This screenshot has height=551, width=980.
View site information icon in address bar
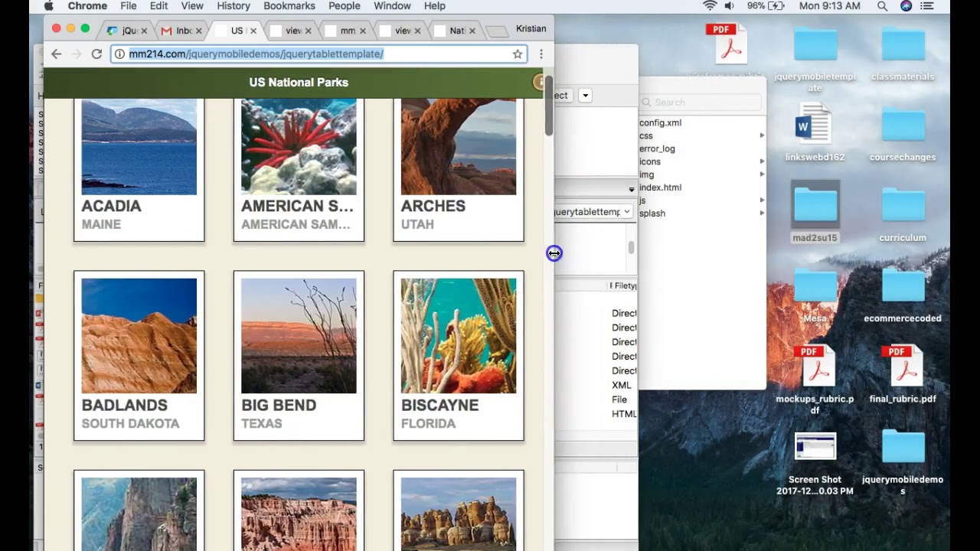(119, 54)
